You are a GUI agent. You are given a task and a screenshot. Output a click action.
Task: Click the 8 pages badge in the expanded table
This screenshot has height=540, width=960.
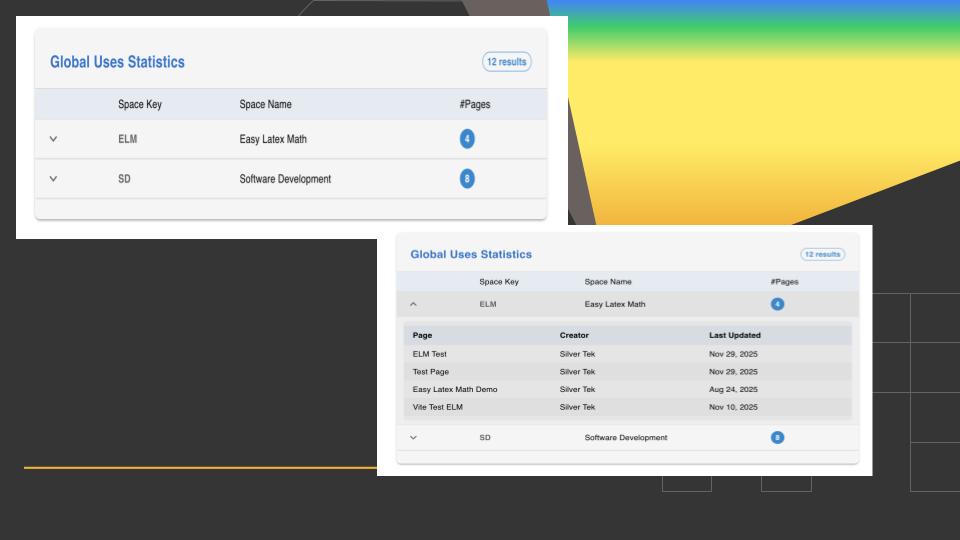[777, 437]
